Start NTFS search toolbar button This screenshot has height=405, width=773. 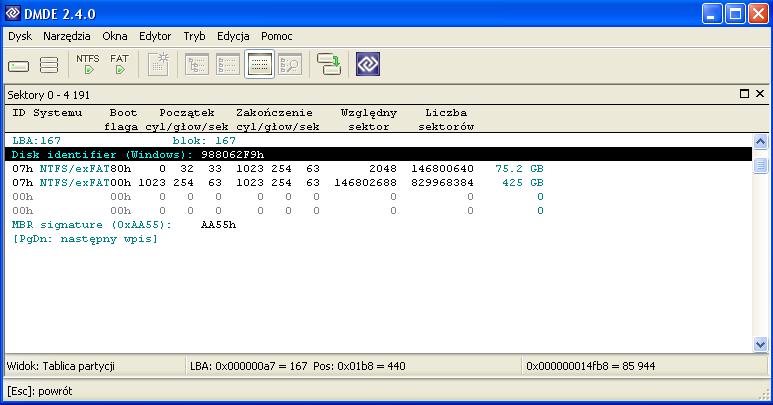[x=88, y=65]
